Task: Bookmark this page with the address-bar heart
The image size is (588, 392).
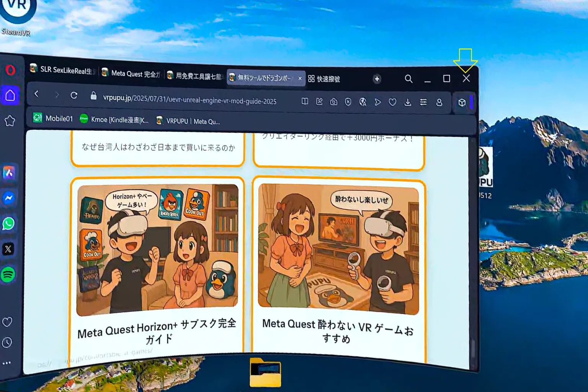Action: [x=392, y=102]
